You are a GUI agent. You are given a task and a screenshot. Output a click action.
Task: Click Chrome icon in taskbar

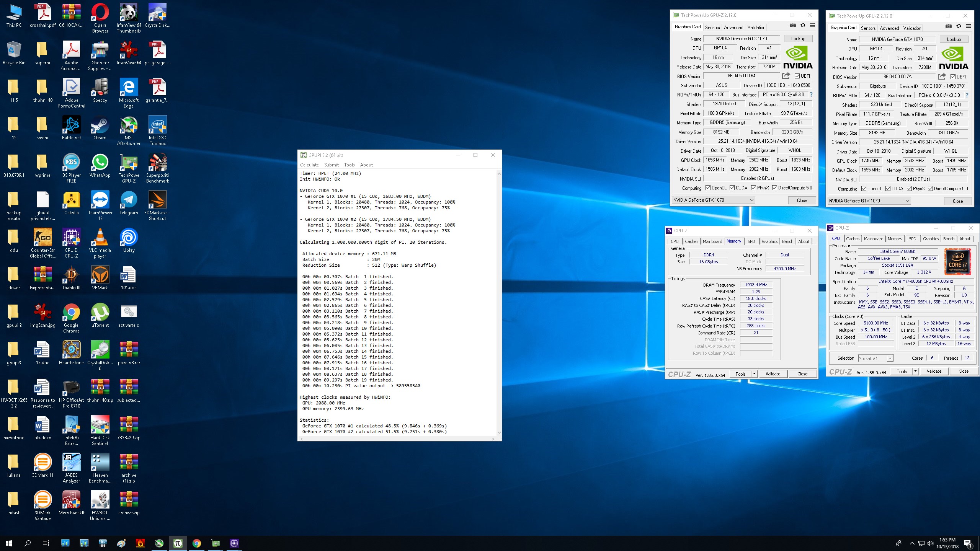point(196,543)
